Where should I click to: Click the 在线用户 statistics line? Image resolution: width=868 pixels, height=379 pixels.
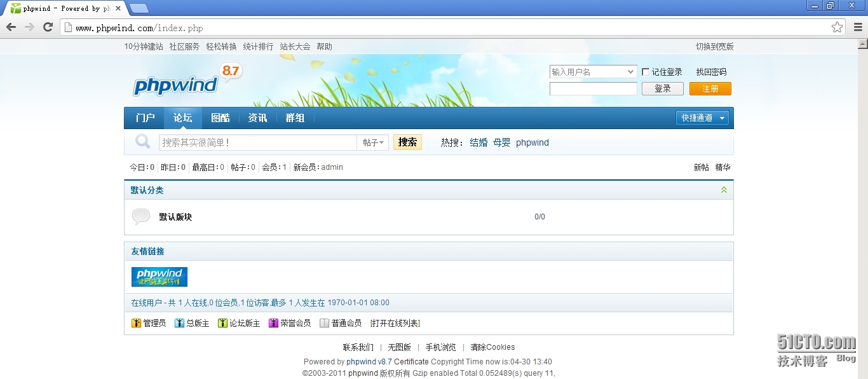click(x=261, y=303)
